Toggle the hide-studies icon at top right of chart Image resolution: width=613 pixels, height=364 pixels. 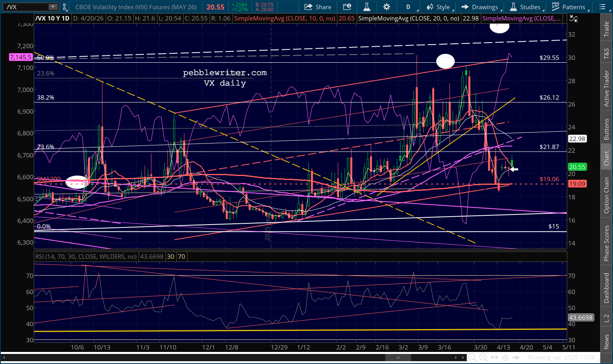click(x=574, y=18)
